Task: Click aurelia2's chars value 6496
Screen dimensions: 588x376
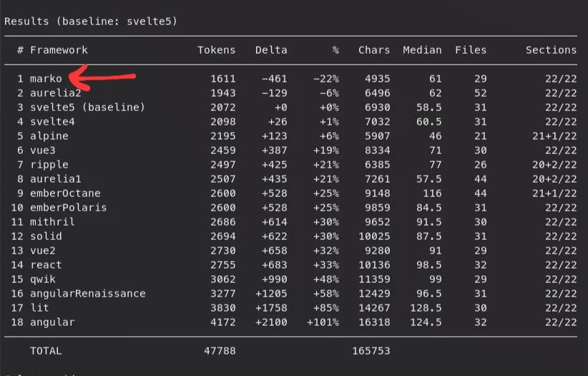Action: point(377,93)
